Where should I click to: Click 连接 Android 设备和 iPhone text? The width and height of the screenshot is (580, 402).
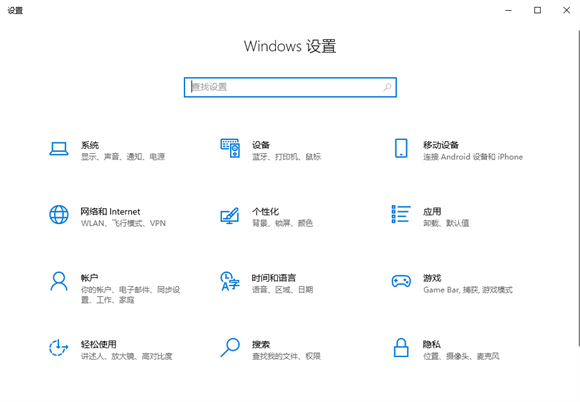point(473,157)
